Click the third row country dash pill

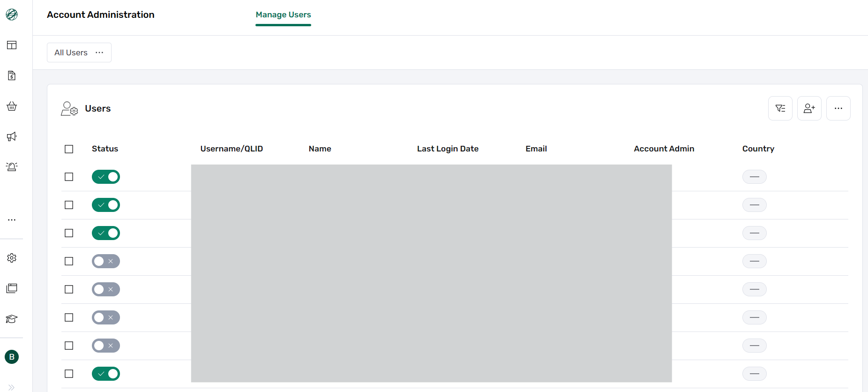(x=755, y=233)
